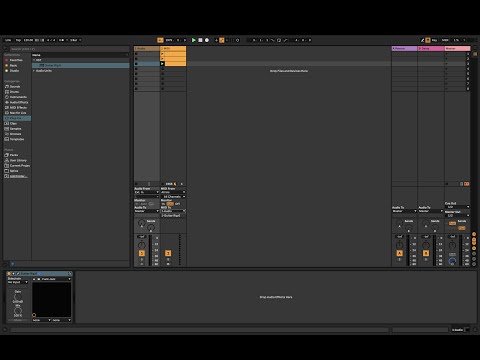Click the Stop button in the transport

tap(200, 40)
